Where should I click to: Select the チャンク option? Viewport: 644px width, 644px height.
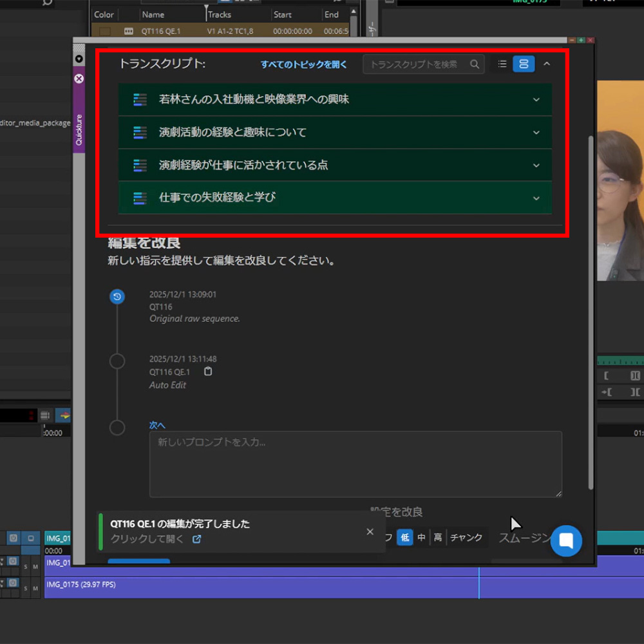(466, 537)
